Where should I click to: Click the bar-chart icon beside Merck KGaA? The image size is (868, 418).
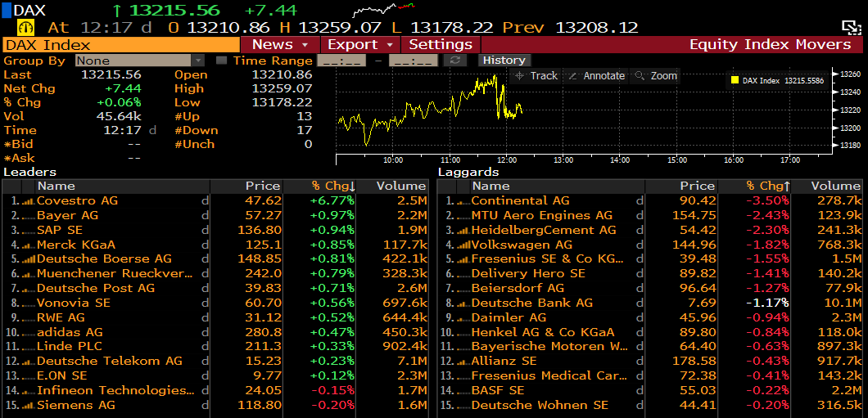tap(28, 245)
